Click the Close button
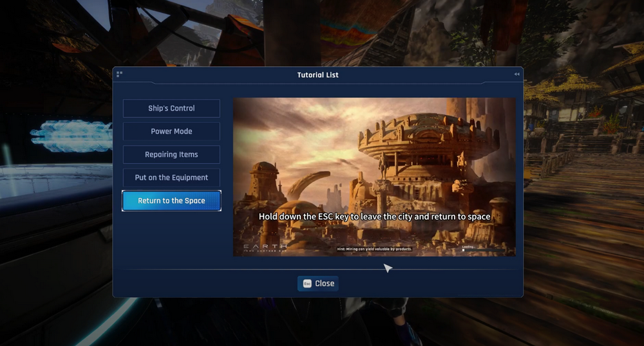644x346 pixels. (318, 283)
